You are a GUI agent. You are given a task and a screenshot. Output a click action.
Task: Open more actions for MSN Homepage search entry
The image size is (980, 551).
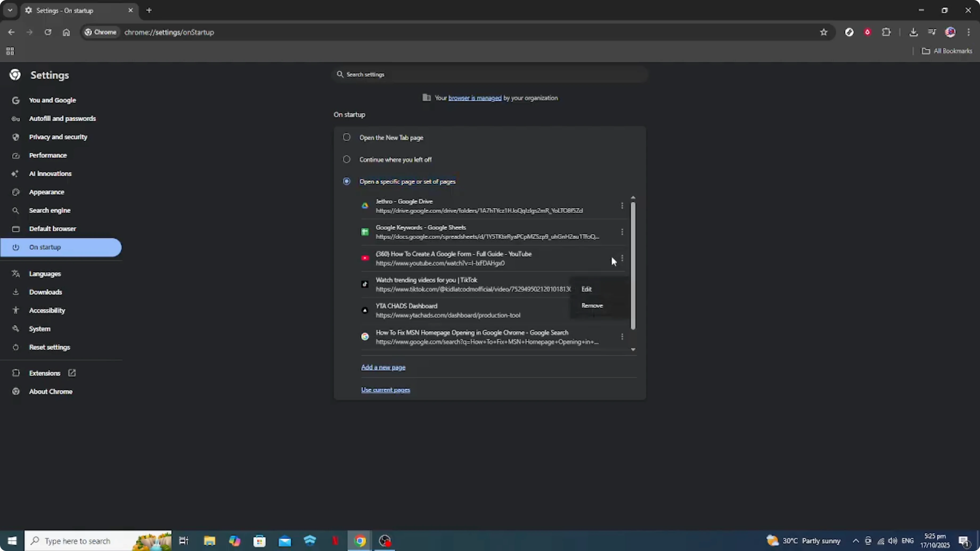pos(622,337)
